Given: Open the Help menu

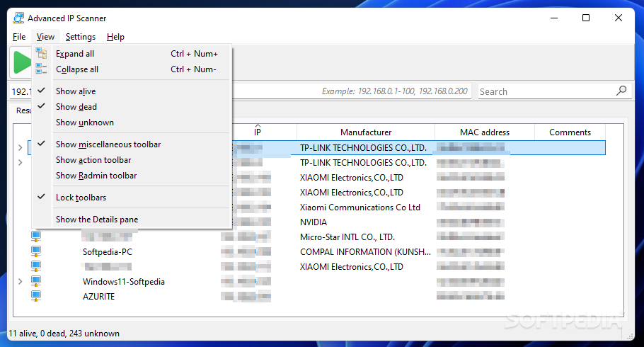Looking at the screenshot, I should [115, 37].
